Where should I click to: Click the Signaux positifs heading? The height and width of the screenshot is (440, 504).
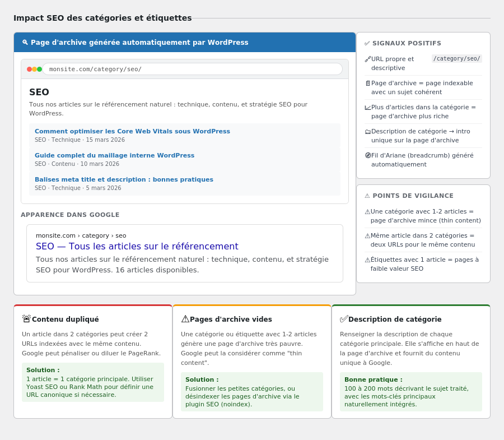tap(407, 43)
